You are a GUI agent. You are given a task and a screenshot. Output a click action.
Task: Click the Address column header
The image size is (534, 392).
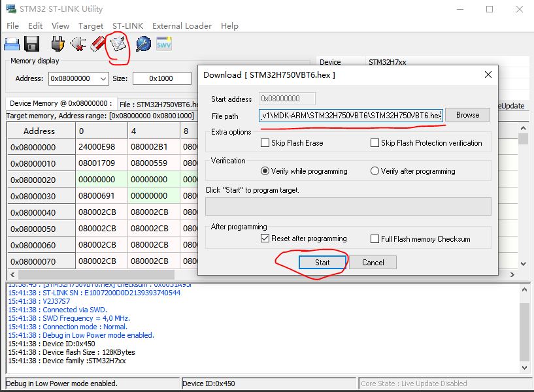(41, 131)
